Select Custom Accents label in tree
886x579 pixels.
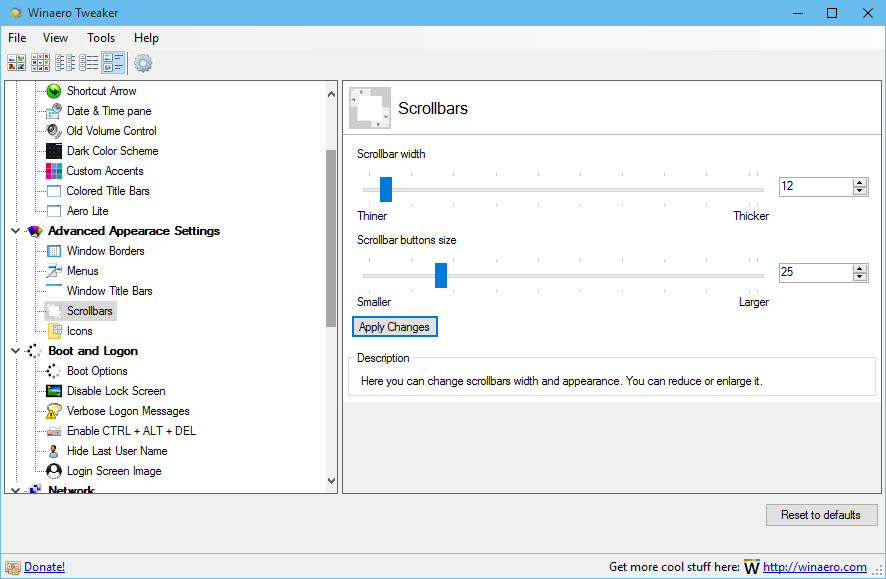click(x=105, y=171)
